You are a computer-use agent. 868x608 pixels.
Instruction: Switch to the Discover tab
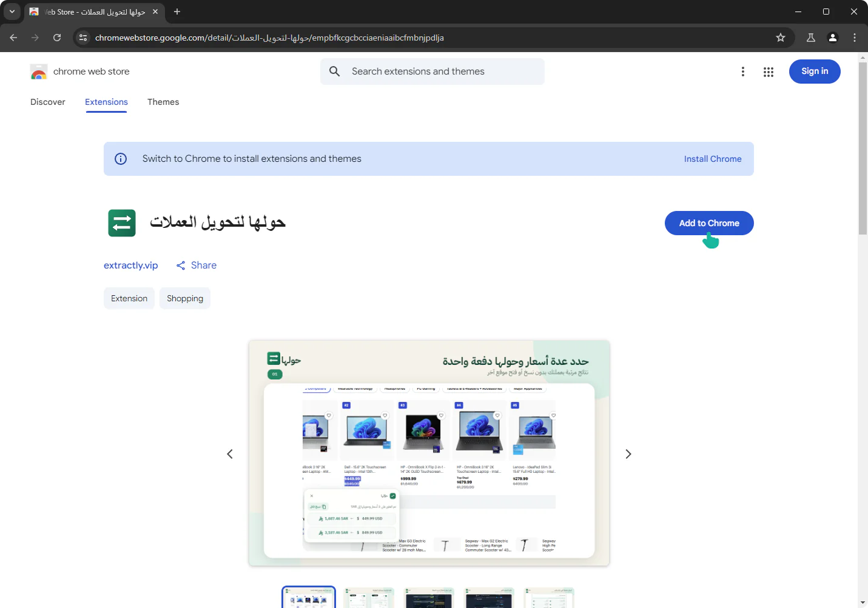click(48, 102)
